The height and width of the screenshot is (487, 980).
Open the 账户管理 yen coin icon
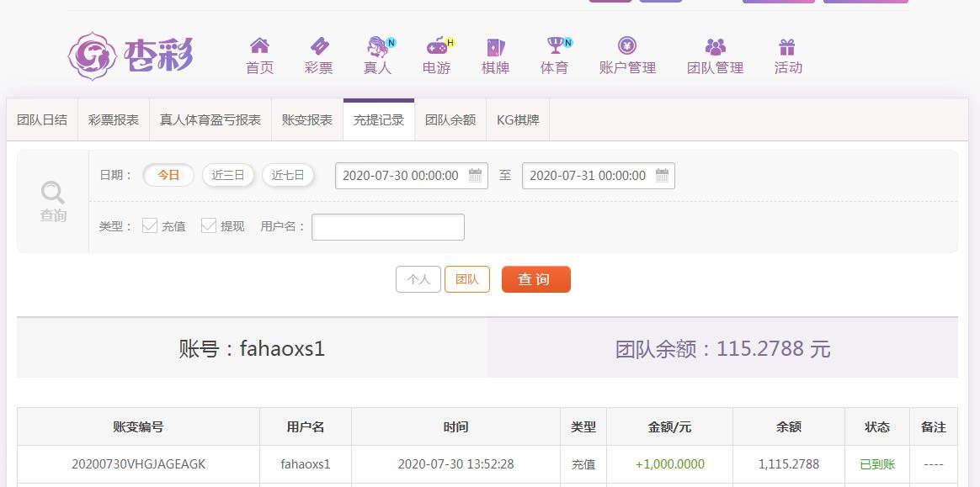[x=627, y=45]
